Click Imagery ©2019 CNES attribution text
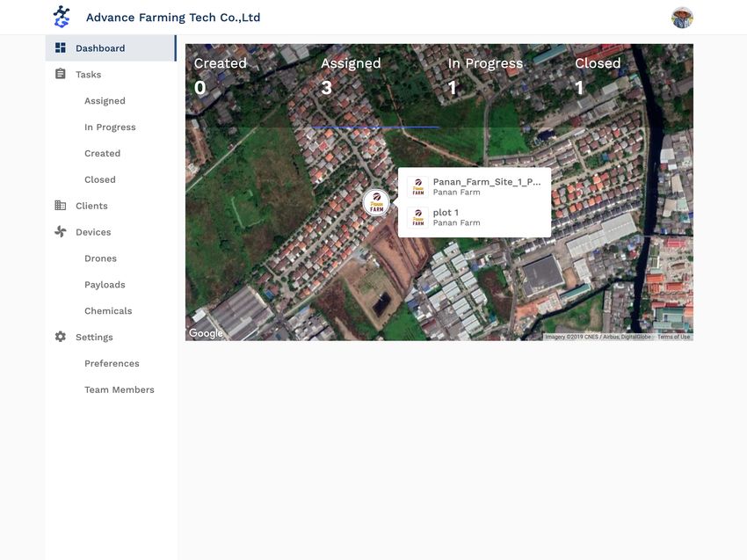Screen dimensions: 747x560 click(x=598, y=337)
